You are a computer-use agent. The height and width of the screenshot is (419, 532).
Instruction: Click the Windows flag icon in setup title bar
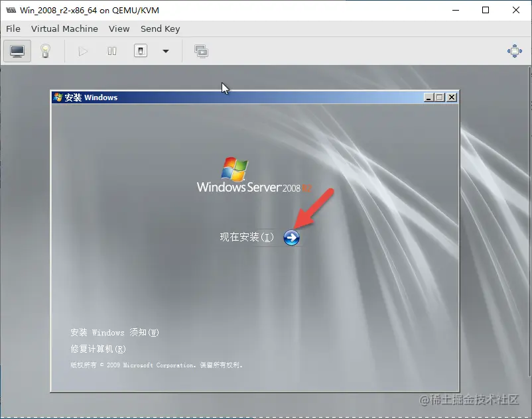coord(58,97)
